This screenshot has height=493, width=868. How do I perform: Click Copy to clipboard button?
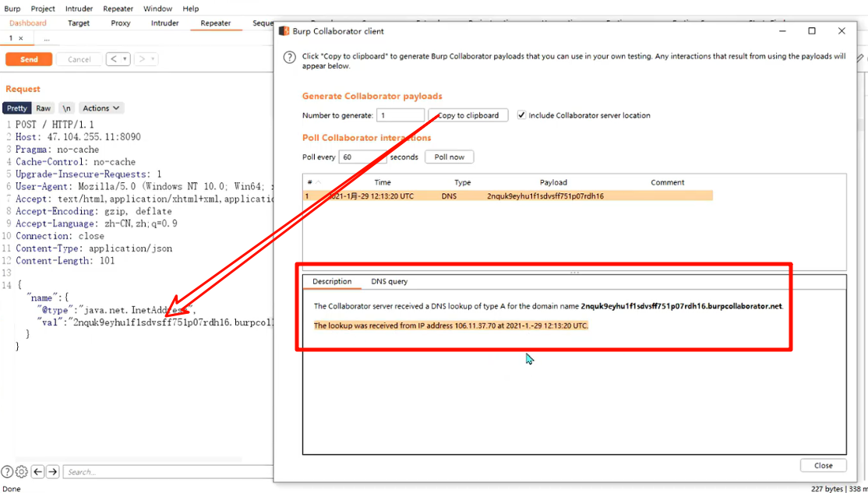[468, 115]
